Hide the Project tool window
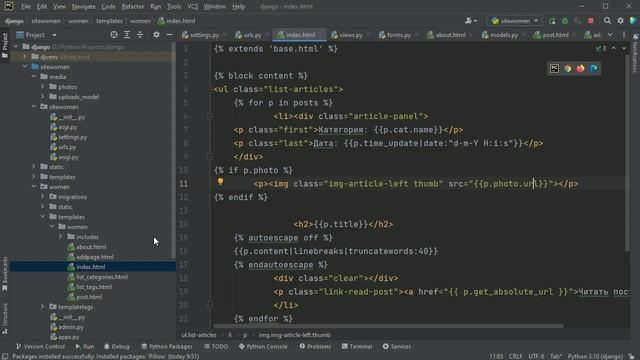The image size is (640, 360). tap(169, 35)
